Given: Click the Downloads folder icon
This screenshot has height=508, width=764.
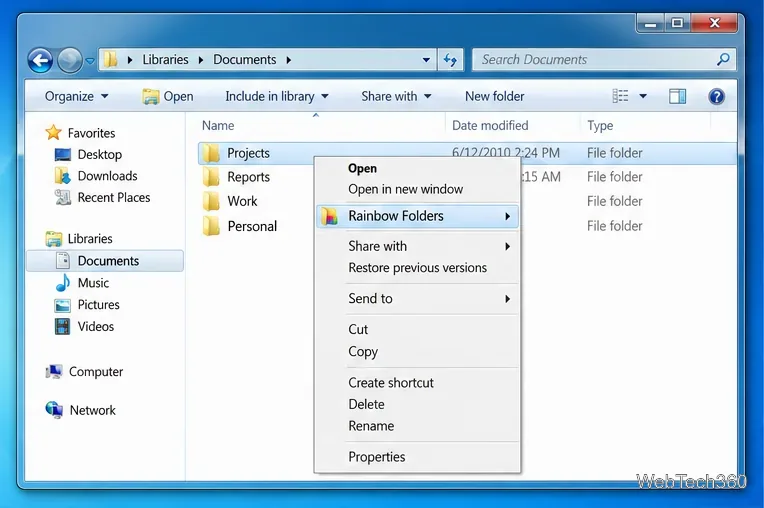Looking at the screenshot, I should [x=62, y=175].
